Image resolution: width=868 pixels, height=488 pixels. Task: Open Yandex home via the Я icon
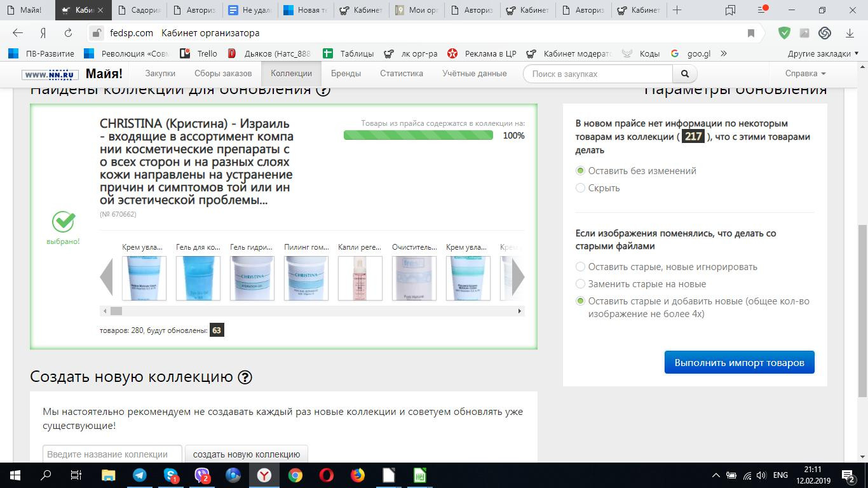coord(43,33)
